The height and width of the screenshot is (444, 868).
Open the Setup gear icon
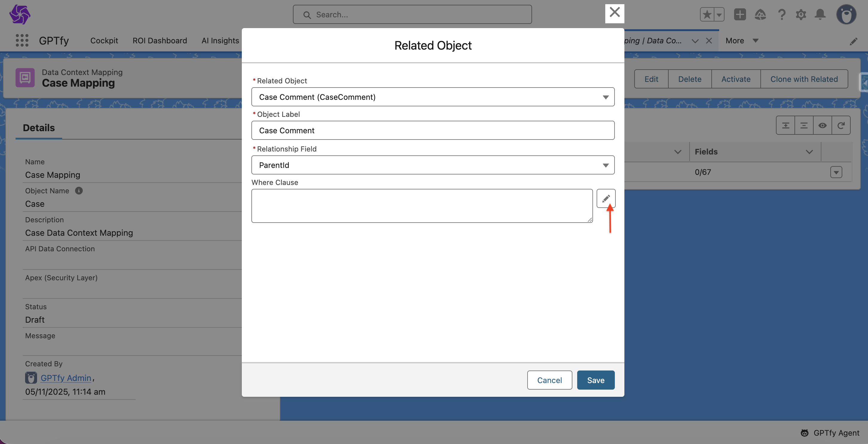coord(801,14)
